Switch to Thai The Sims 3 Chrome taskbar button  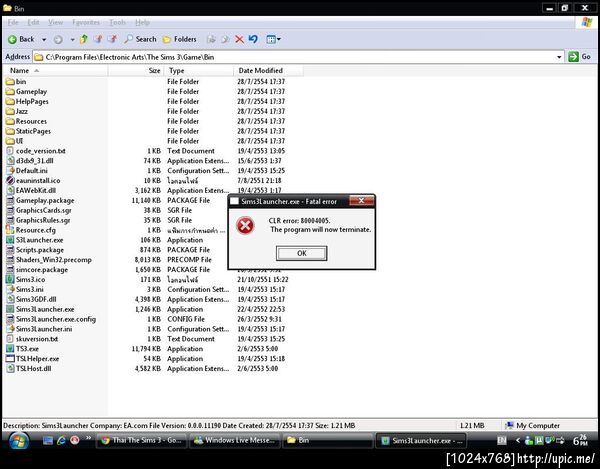point(142,440)
